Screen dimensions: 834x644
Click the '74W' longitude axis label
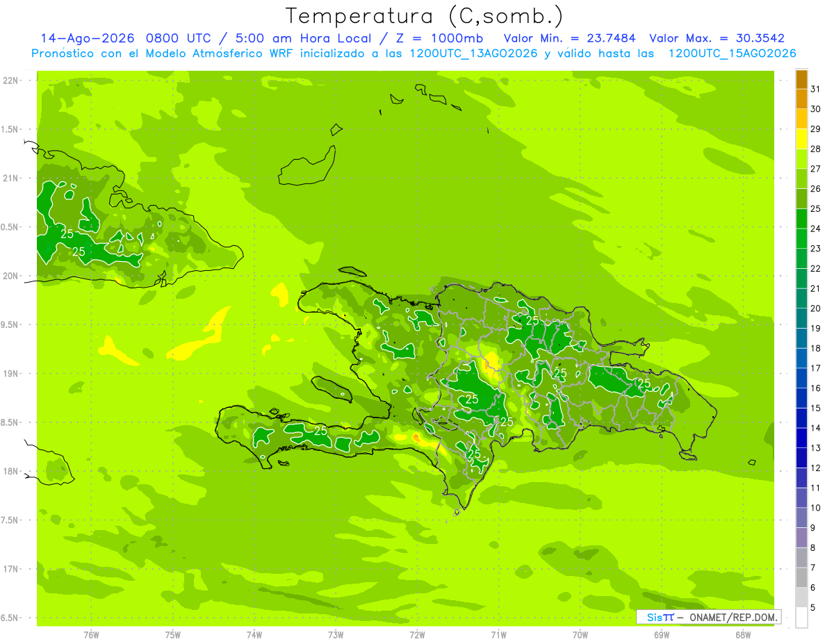click(254, 634)
